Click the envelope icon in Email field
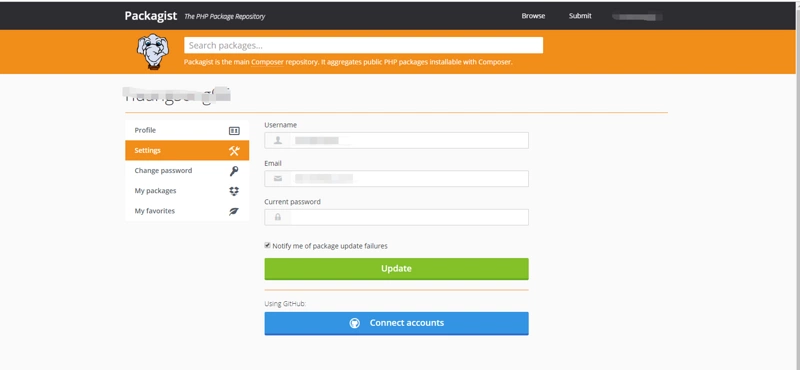This screenshot has height=370, width=800. 278,179
